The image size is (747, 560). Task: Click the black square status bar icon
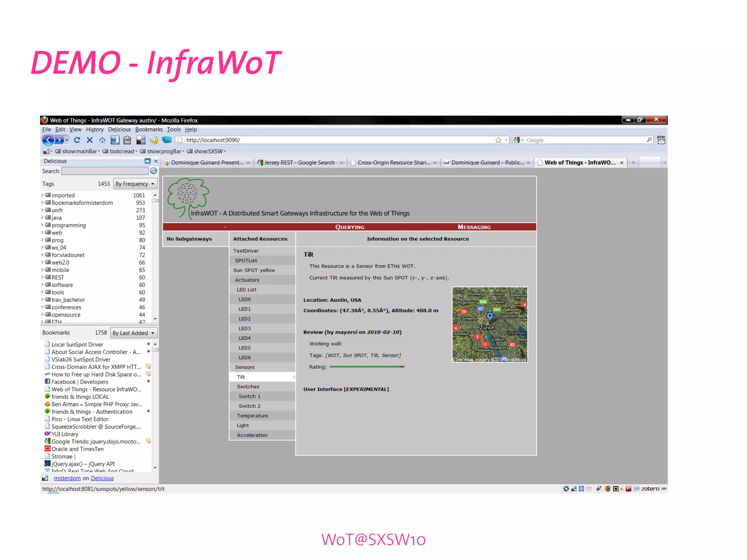pos(616,489)
